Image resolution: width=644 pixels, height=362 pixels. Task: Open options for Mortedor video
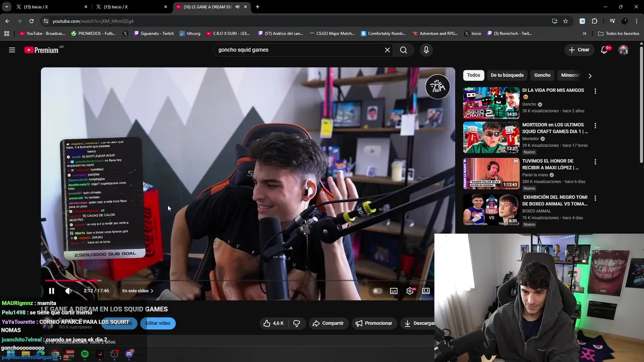595,126
